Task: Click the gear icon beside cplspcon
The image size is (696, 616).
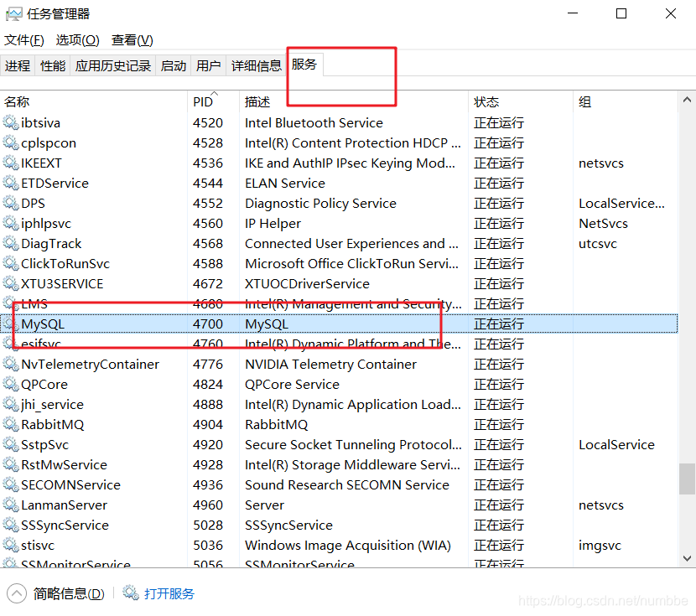Action: (11, 142)
